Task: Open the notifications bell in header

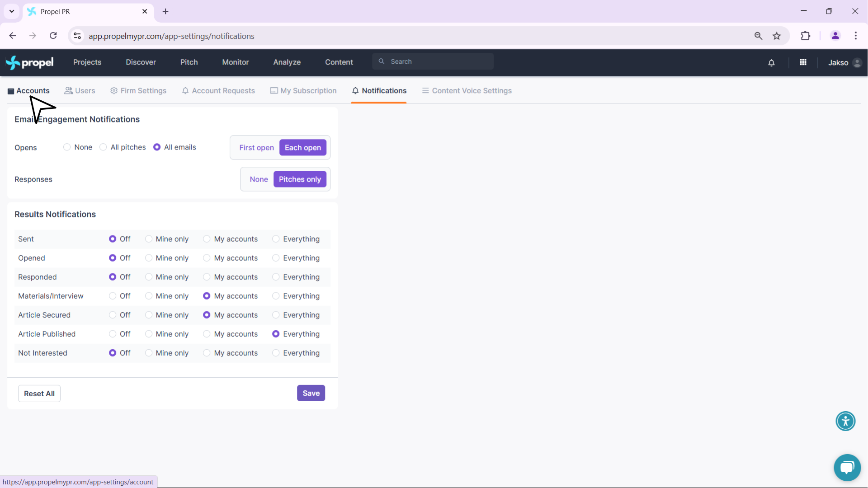Action: pyautogui.click(x=771, y=63)
